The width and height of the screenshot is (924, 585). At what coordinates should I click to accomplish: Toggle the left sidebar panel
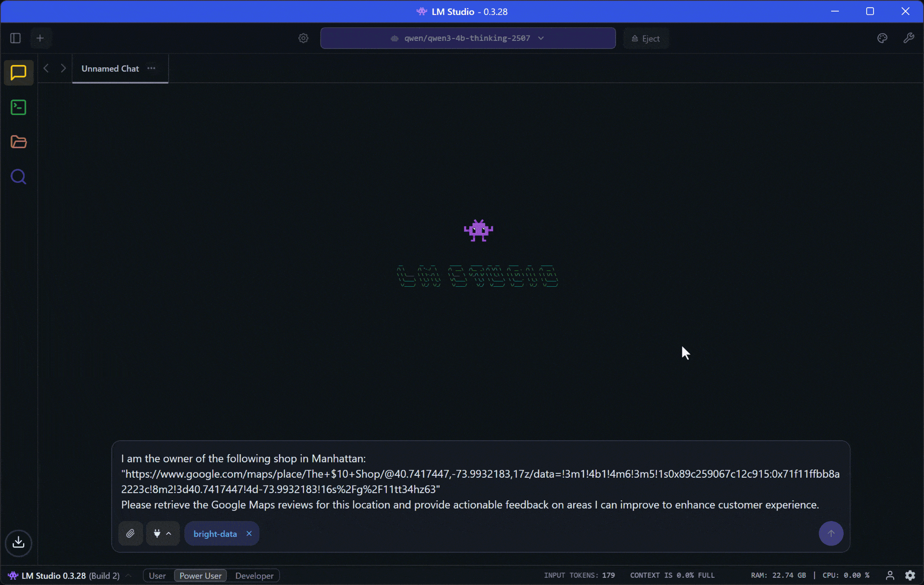pos(15,38)
